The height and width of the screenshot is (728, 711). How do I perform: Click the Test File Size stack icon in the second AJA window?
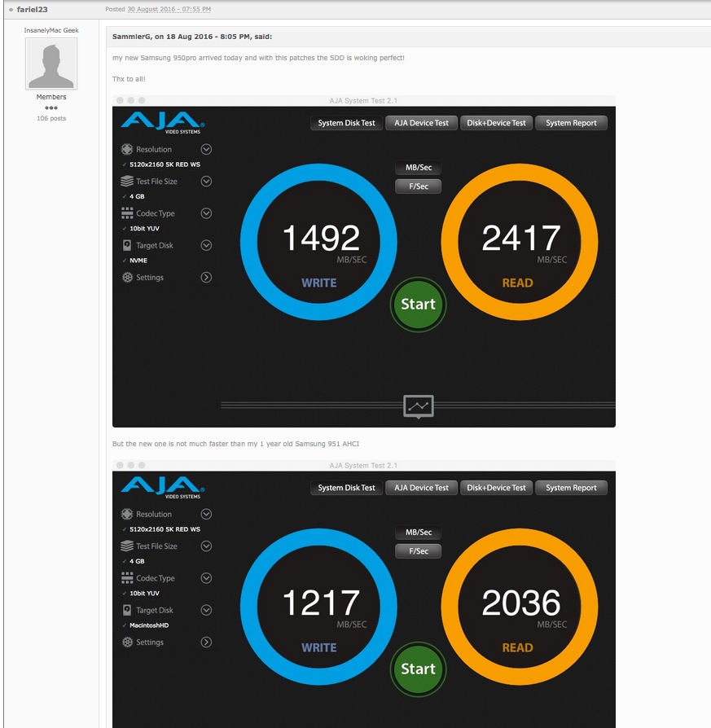[127, 546]
